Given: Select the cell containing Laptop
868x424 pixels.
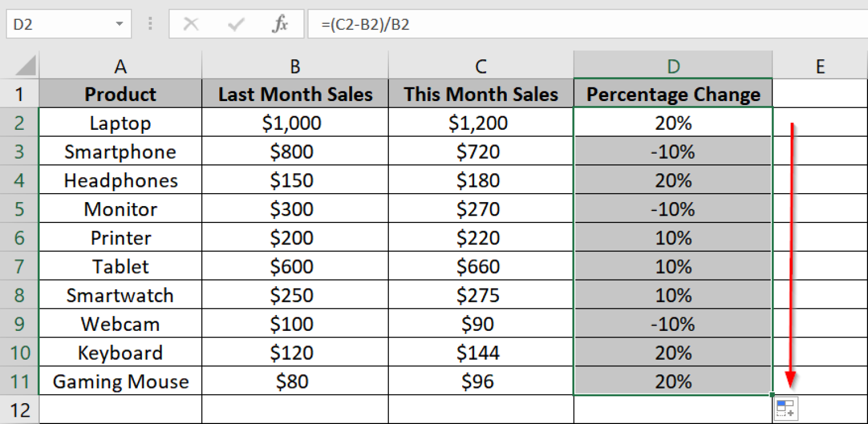Looking at the screenshot, I should [x=120, y=123].
